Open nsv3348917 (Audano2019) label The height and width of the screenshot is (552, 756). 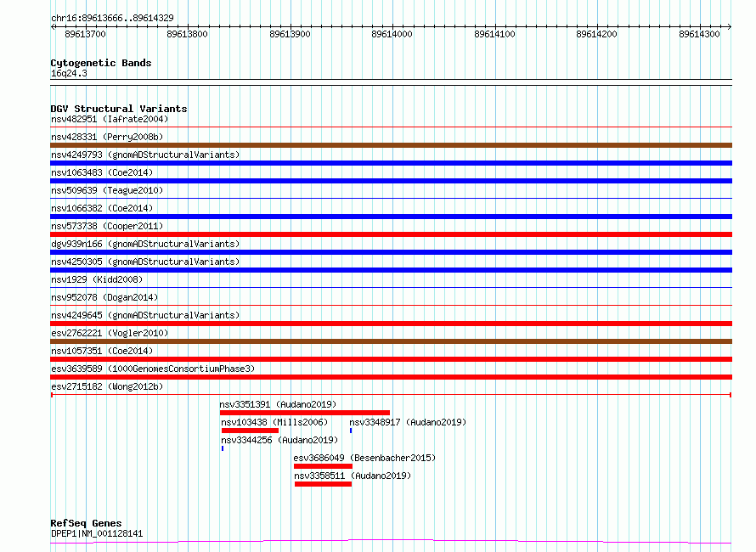[408, 422]
